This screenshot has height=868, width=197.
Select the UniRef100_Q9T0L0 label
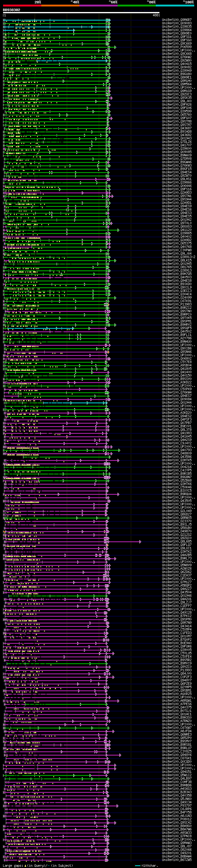[177, 223]
